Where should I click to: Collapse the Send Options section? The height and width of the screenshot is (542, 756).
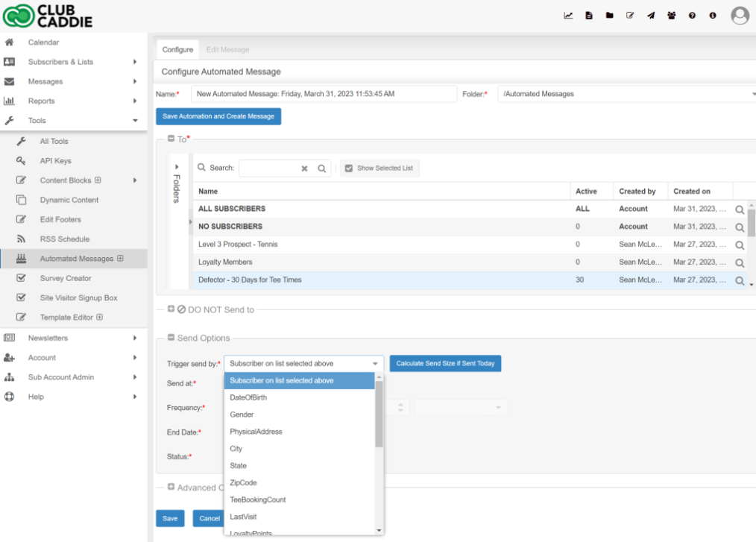click(x=171, y=337)
